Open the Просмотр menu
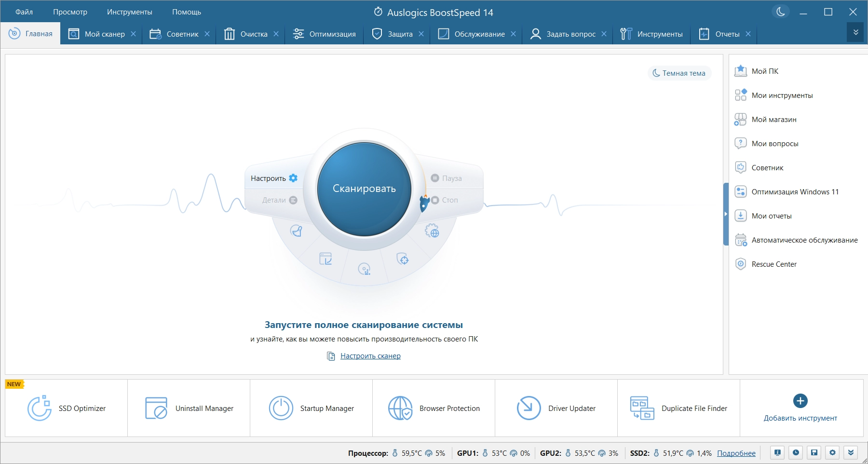The width and height of the screenshot is (868, 464). (x=70, y=12)
